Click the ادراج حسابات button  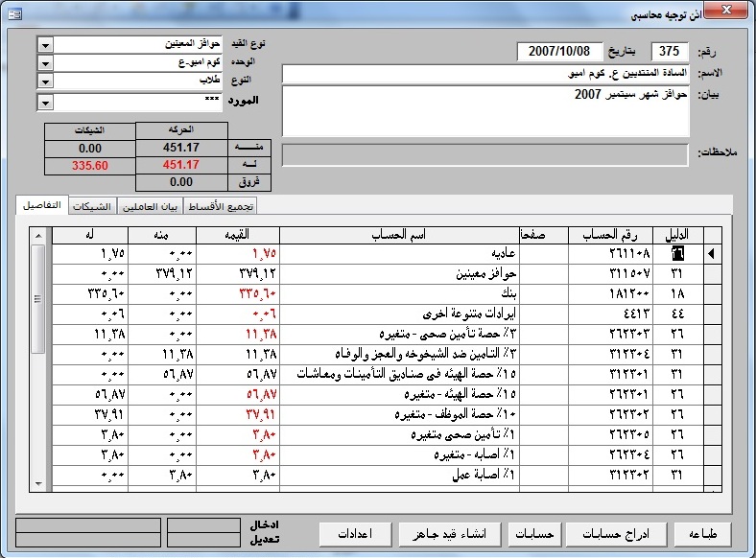point(616,534)
